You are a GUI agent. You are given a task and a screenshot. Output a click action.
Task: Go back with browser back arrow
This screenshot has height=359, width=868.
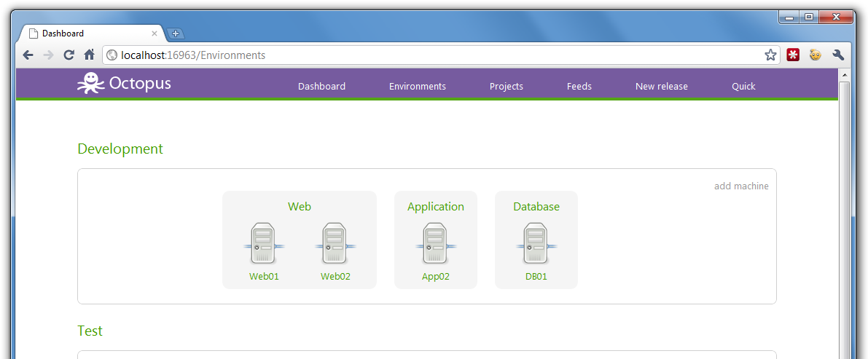[x=28, y=55]
